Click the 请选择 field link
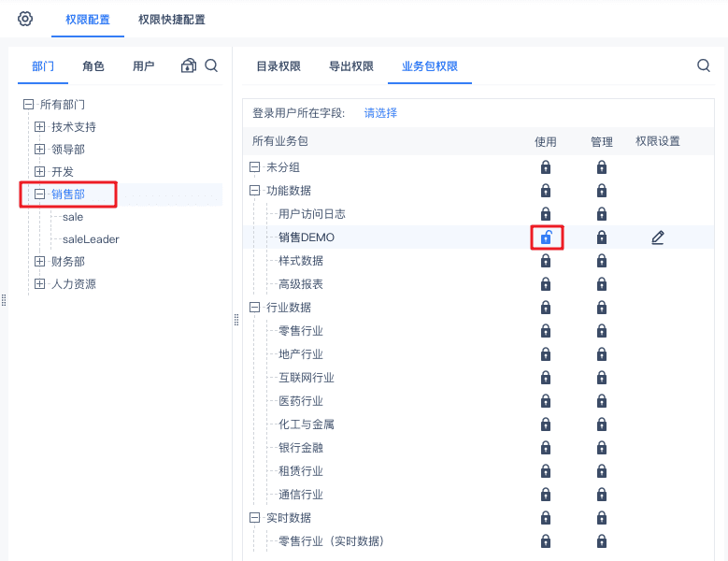 pos(380,113)
